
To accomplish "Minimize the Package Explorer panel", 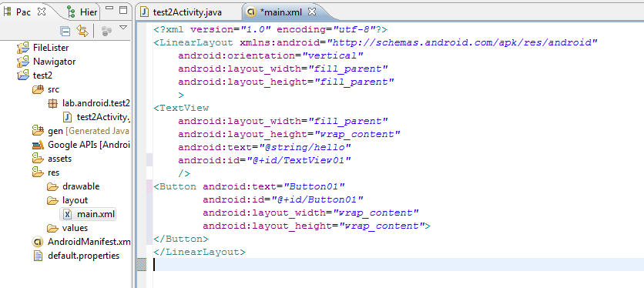I will pyautogui.click(x=109, y=8).
